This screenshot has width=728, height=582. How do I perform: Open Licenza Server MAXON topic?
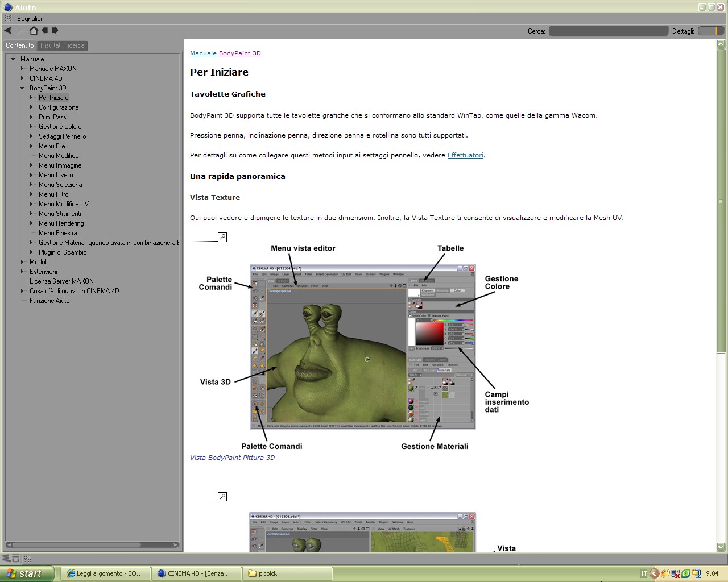click(61, 281)
